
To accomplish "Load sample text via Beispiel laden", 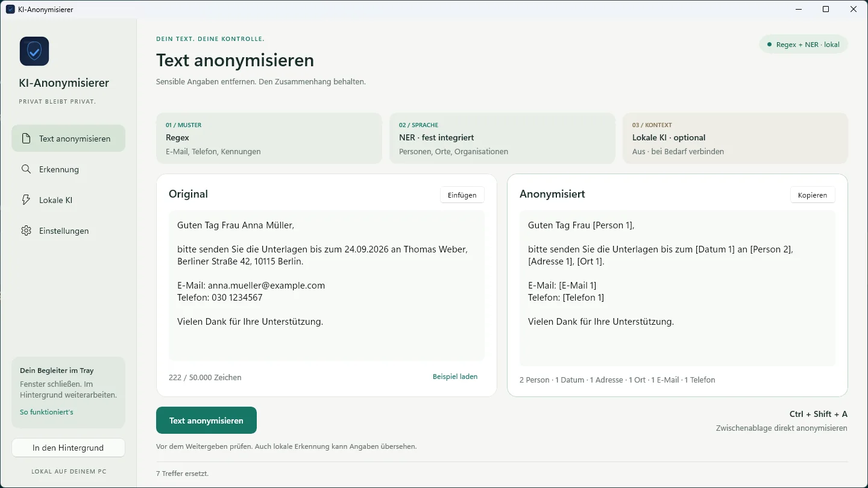I will (455, 377).
